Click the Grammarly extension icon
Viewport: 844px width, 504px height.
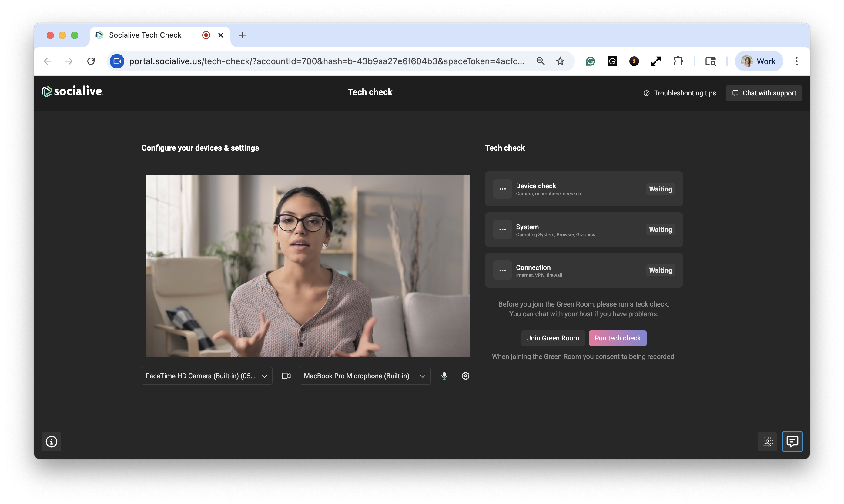pyautogui.click(x=591, y=61)
